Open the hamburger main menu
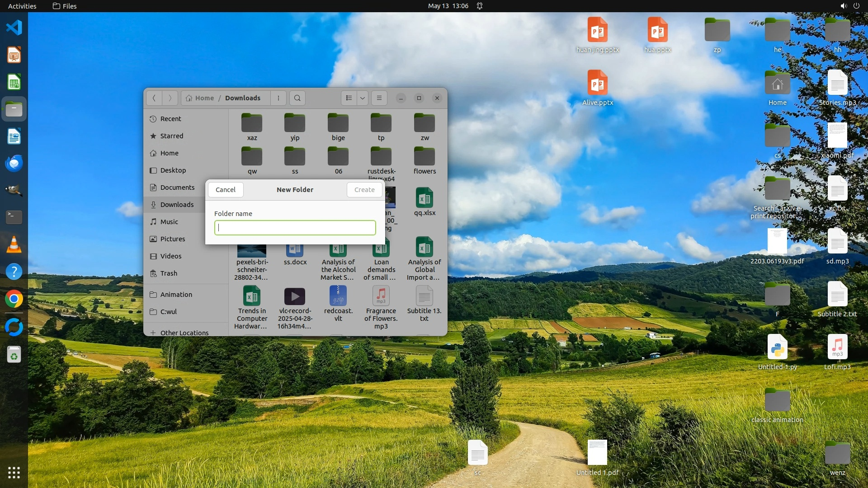868x488 pixels. point(379,98)
